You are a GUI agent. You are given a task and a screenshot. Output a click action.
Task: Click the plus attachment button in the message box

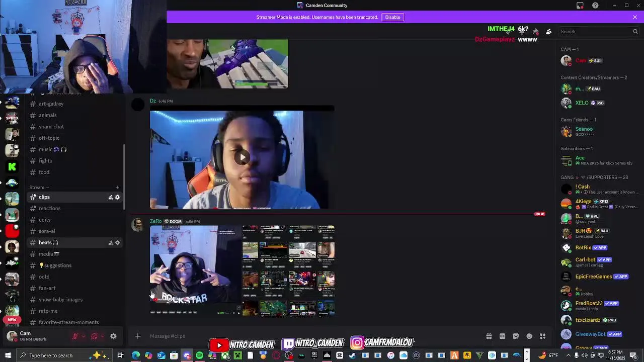[x=138, y=336]
